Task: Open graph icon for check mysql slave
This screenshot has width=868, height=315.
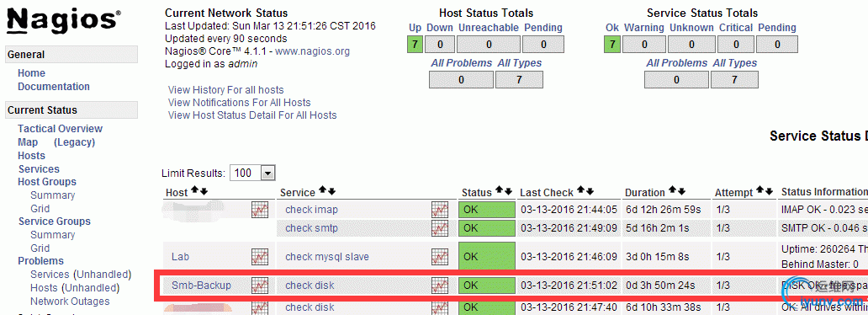Action: (x=440, y=257)
